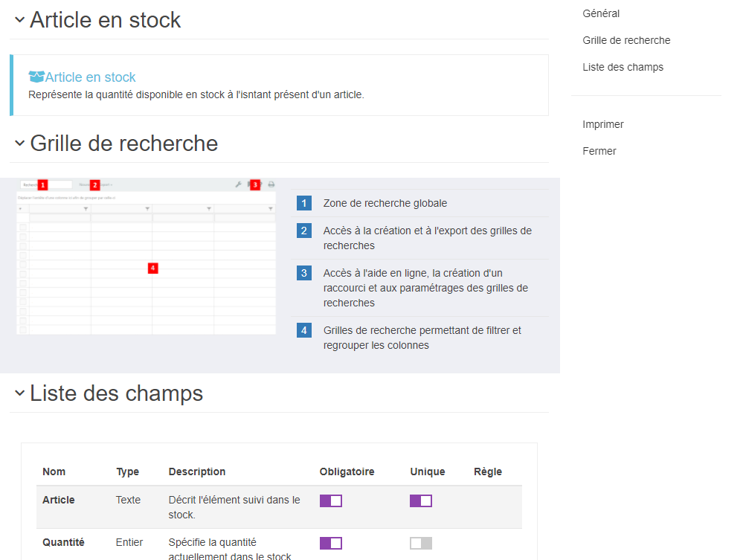Screen dimensions: 746x560
Task: Select Liste des champs in the side navigation
Action: (623, 67)
